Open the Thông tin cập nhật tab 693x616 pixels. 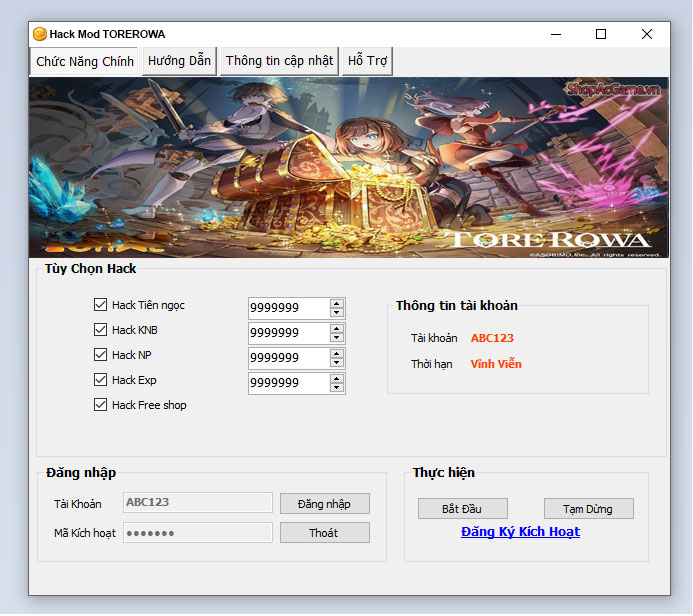click(279, 61)
